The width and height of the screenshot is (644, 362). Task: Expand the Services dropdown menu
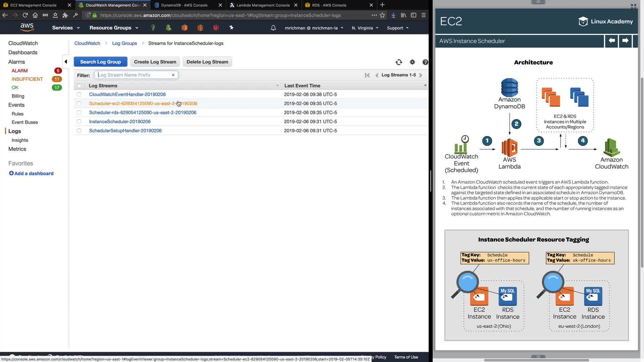click(x=66, y=28)
